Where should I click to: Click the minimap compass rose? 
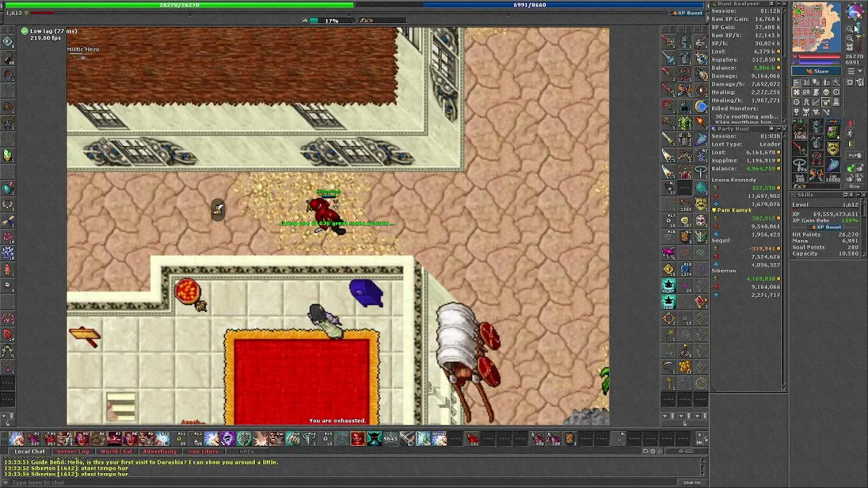pyautogui.click(x=854, y=13)
